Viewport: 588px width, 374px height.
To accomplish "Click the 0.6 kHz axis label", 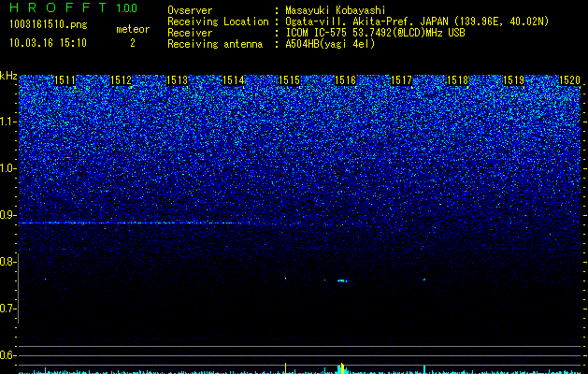I will [x=7, y=355].
